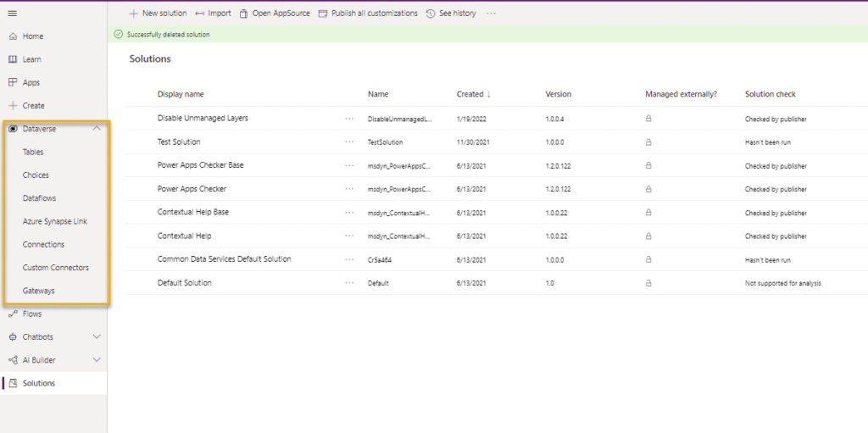Open Common Data Services Default Solution
This screenshot has width=868, height=433.
tap(224, 259)
